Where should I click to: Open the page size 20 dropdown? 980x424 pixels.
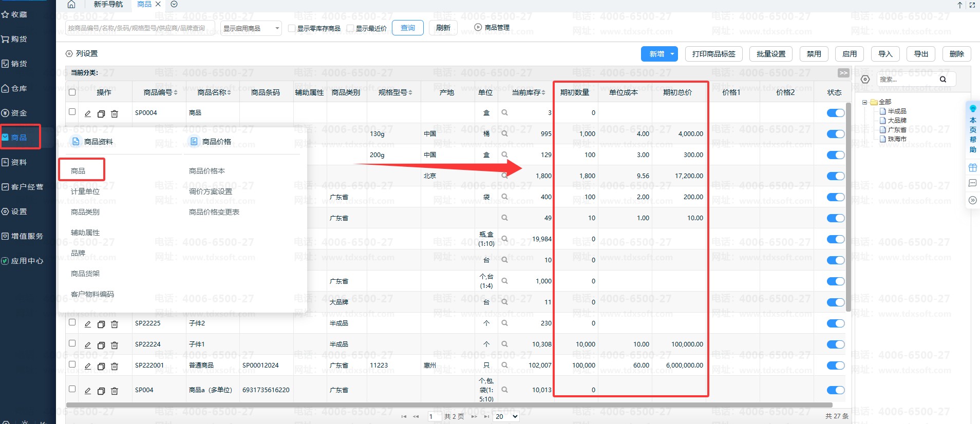coord(506,416)
